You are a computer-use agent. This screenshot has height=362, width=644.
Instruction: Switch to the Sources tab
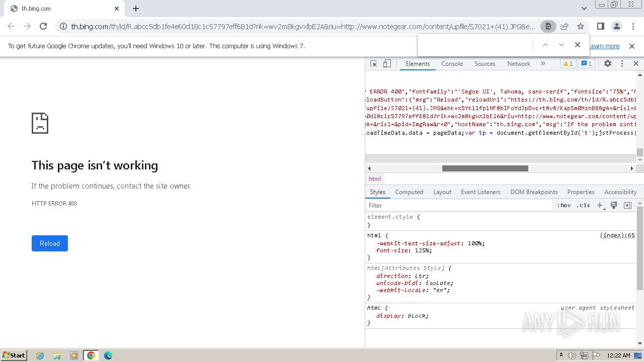(x=485, y=64)
